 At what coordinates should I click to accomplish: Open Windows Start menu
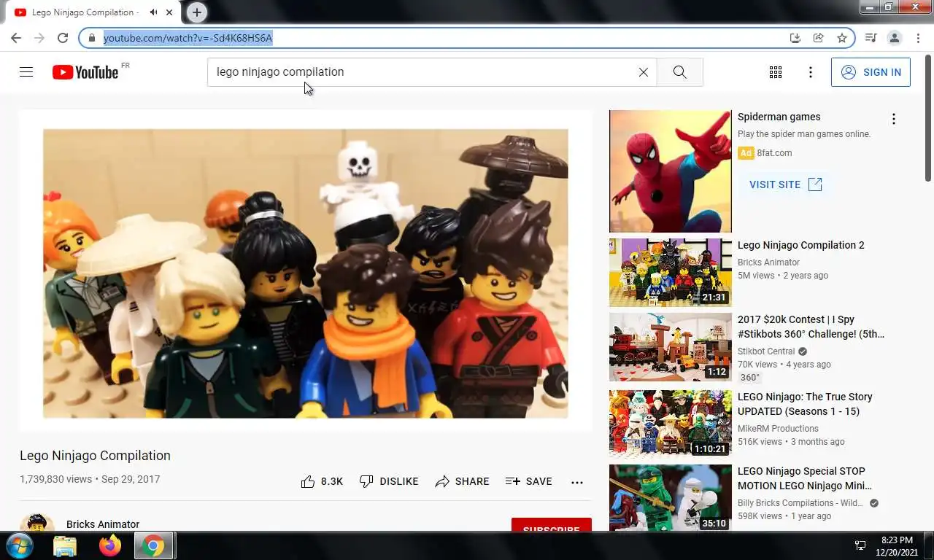[x=18, y=545]
